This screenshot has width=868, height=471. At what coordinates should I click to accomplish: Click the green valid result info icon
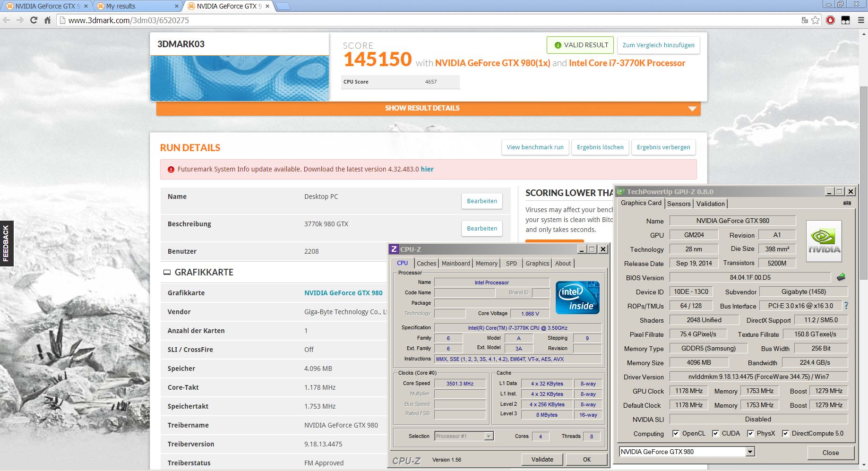pyautogui.click(x=558, y=45)
